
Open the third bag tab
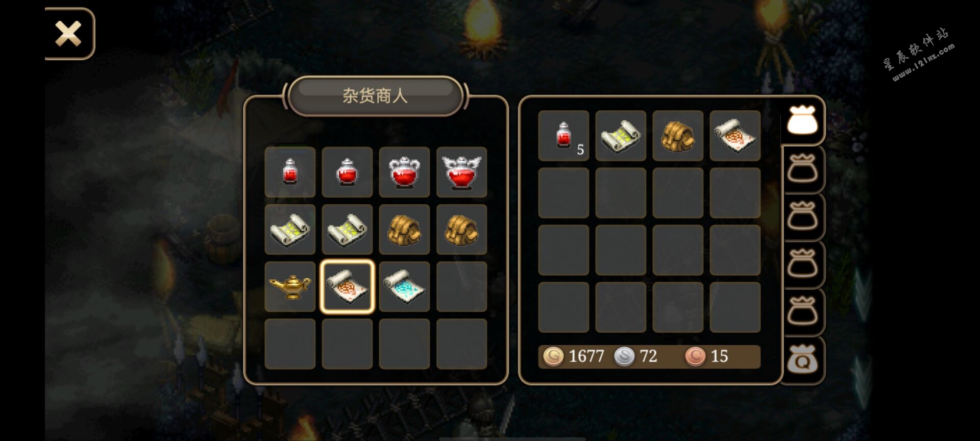pos(803,216)
